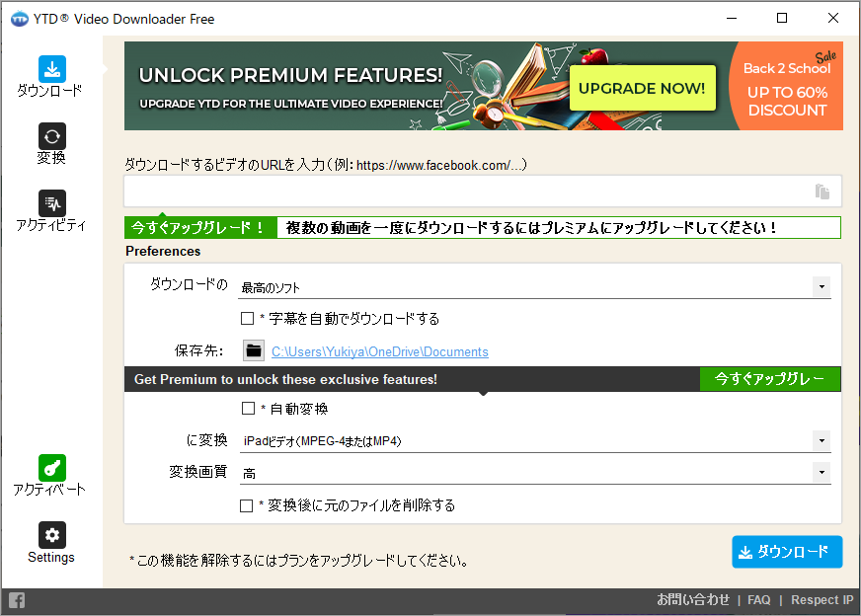This screenshot has height=616, width=861.
Task: Open the 変換画質 dropdown set to 高
Action: [822, 471]
